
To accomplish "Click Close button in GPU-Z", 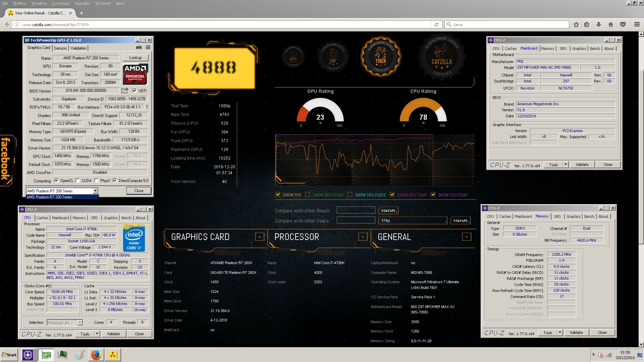I will click(139, 191).
